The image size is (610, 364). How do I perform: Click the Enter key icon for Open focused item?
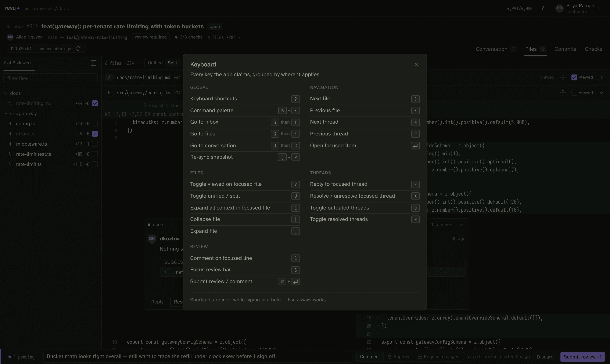[415, 146]
